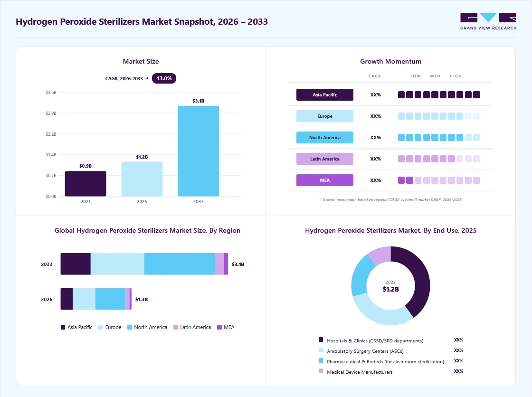Click the Asia Pacific segment in the 2033 stacked bar

pyautogui.click(x=76, y=264)
